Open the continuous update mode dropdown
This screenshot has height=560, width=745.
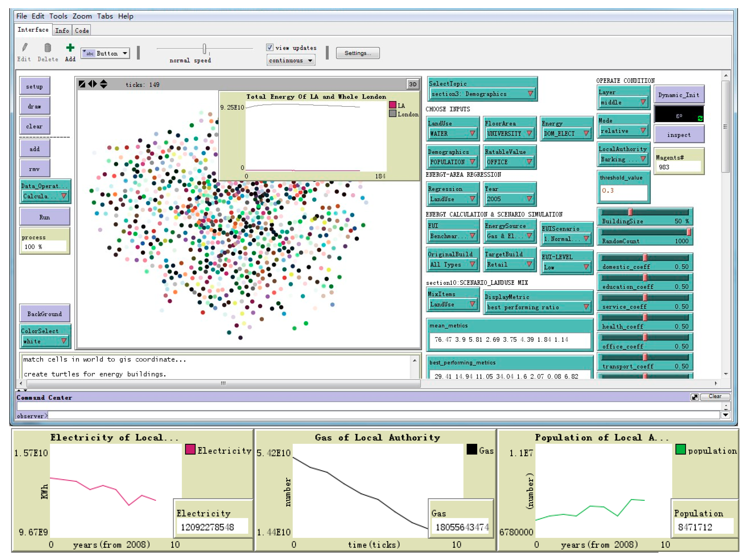tap(291, 61)
